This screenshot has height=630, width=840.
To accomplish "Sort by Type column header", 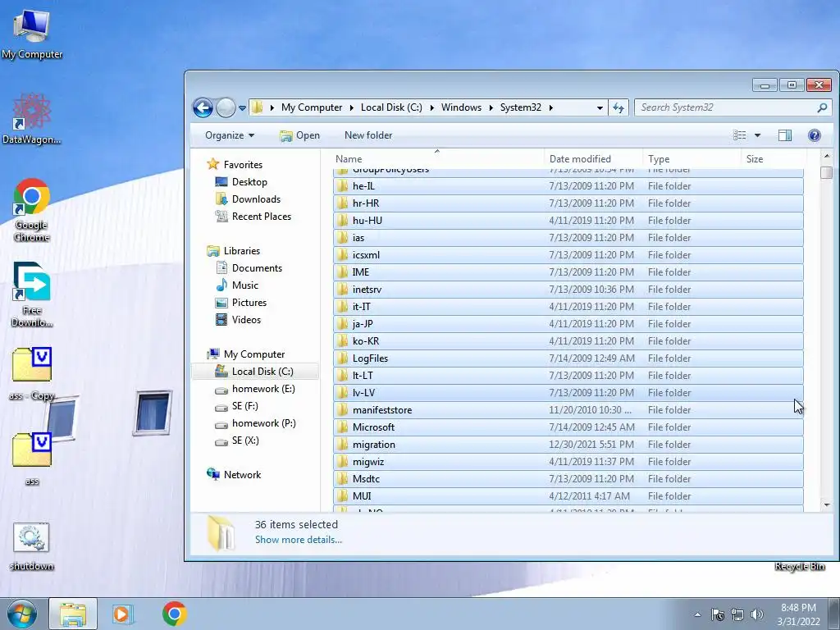I will (x=692, y=159).
